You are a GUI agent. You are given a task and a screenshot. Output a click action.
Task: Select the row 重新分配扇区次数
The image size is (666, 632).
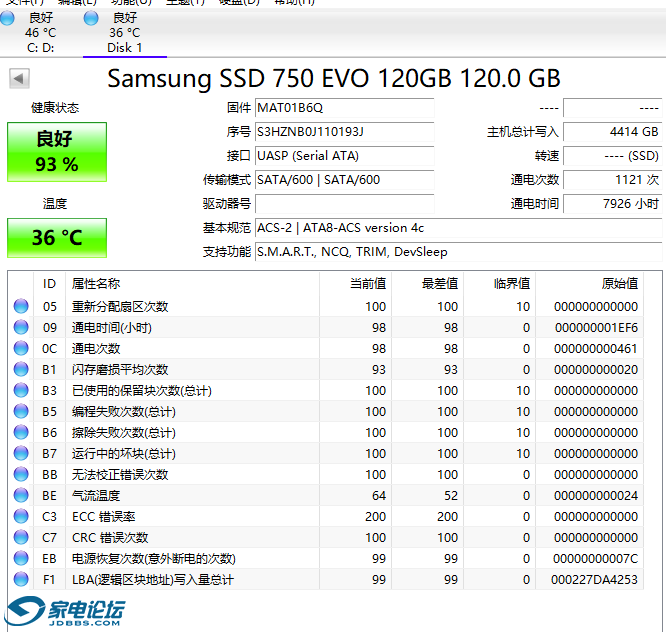[x=326, y=306]
